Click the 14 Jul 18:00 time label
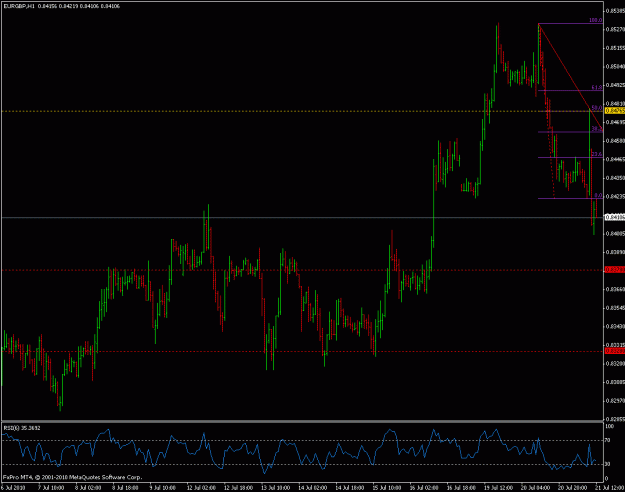The width and height of the screenshot is (625, 492). (350, 488)
